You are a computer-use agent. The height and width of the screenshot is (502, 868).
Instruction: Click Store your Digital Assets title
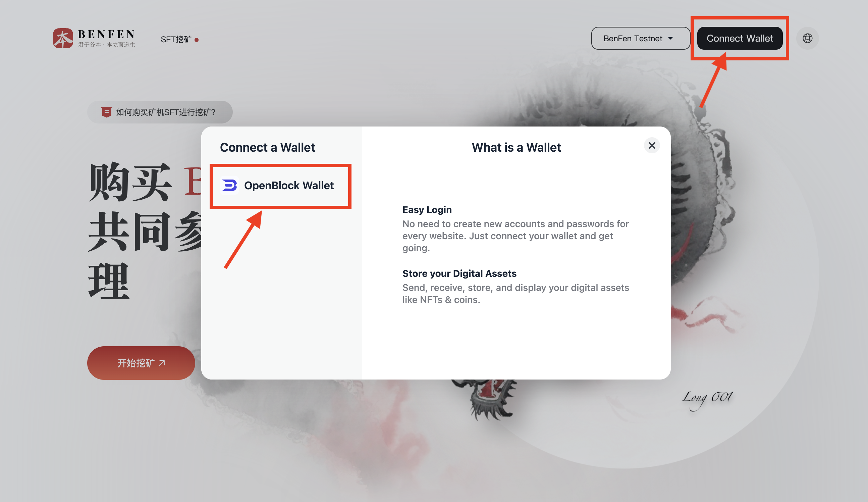(459, 273)
